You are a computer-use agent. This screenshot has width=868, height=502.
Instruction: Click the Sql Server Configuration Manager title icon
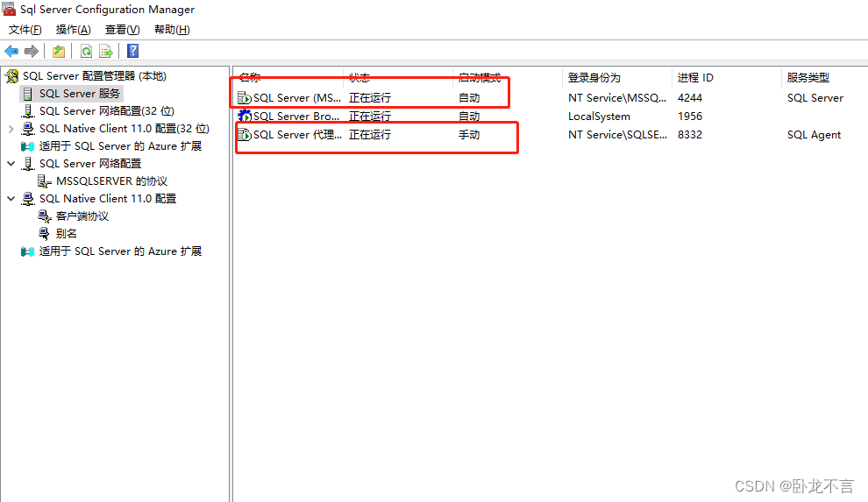tap(9, 9)
